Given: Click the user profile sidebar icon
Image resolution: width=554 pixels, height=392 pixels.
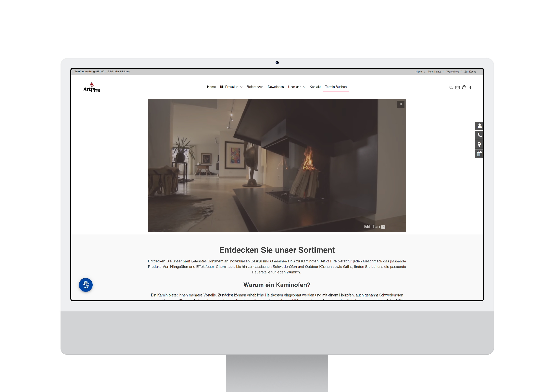Looking at the screenshot, I should pyautogui.click(x=479, y=126).
